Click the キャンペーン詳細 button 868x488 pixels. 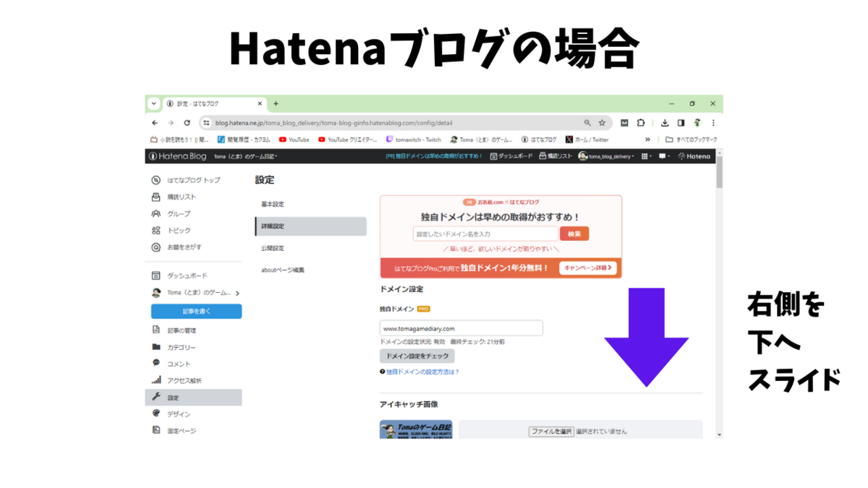pos(587,268)
